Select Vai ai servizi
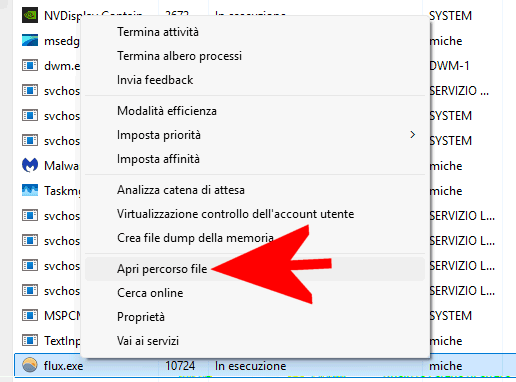516x382 pixels. tap(255, 341)
